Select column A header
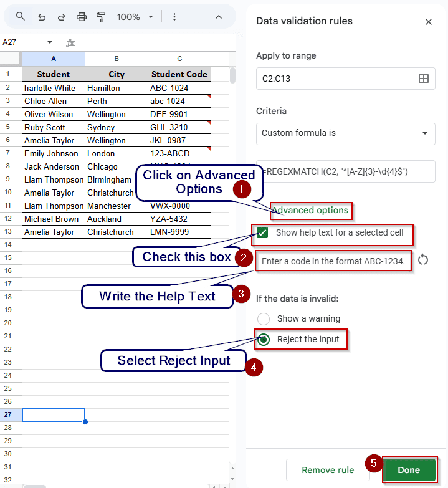The image size is (448, 488). point(54,59)
